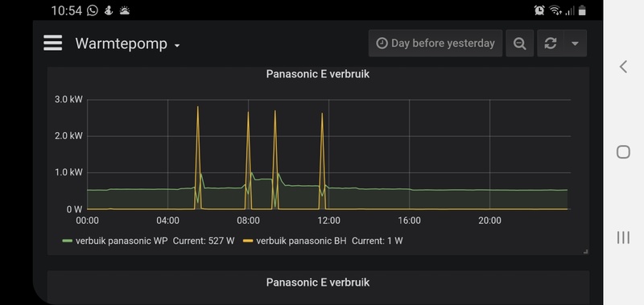Click the 12:00 x-axis label
Image resolution: width=644 pixels, height=305 pixels.
[x=328, y=221]
